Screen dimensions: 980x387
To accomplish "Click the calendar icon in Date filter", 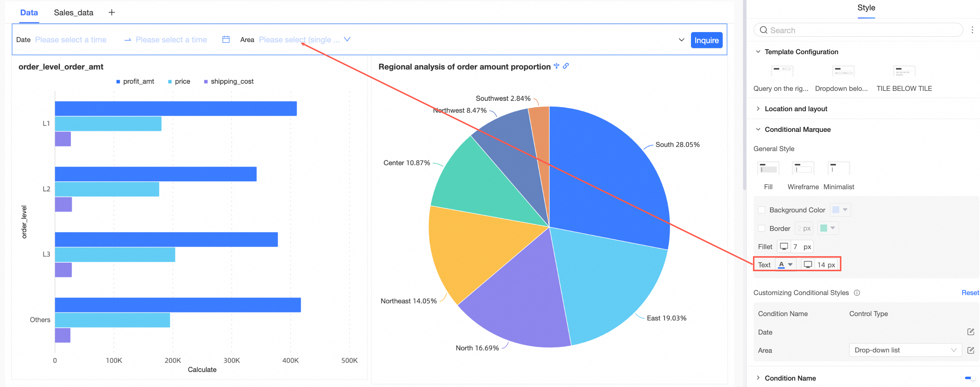I will pos(226,40).
